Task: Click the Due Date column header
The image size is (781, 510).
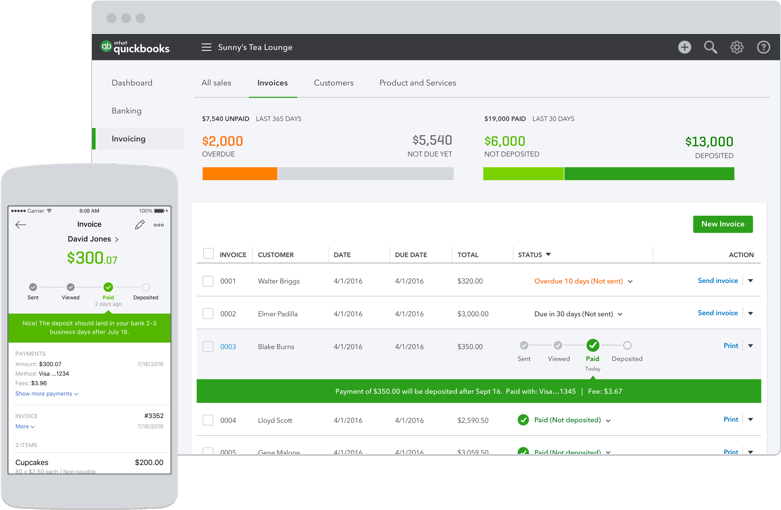Action: pyautogui.click(x=411, y=255)
